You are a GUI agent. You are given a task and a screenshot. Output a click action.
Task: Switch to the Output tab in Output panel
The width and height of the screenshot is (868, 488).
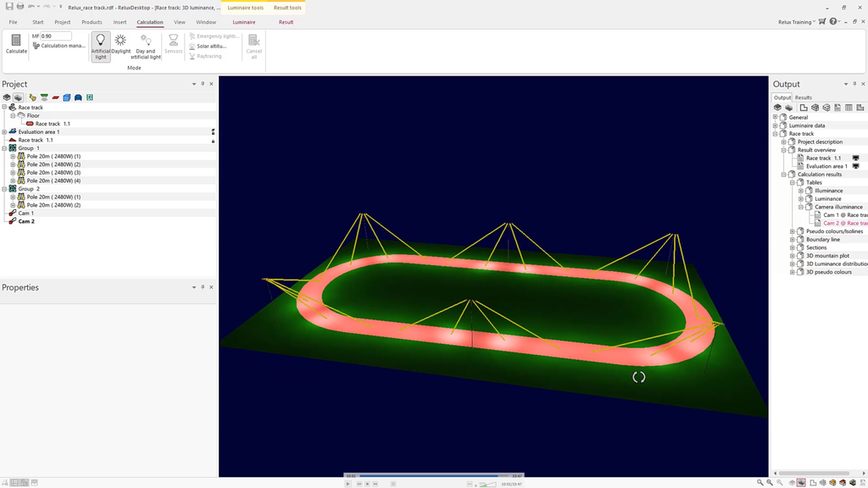[x=782, y=97]
